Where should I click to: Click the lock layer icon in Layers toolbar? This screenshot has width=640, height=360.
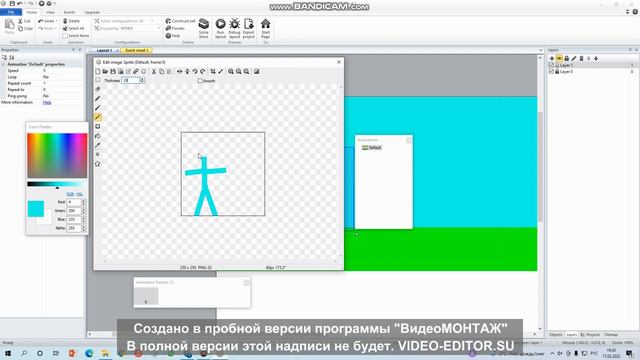pos(567,58)
